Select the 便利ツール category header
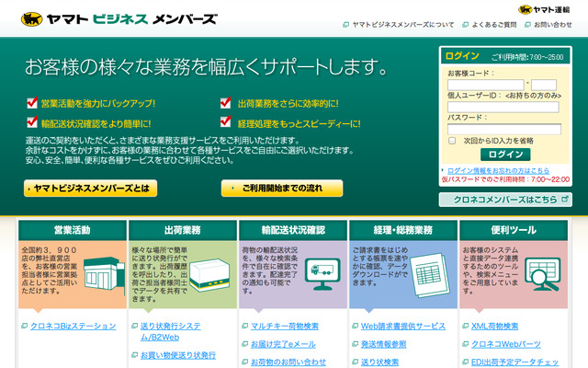Viewport: 588px width, 368px height. [x=514, y=230]
